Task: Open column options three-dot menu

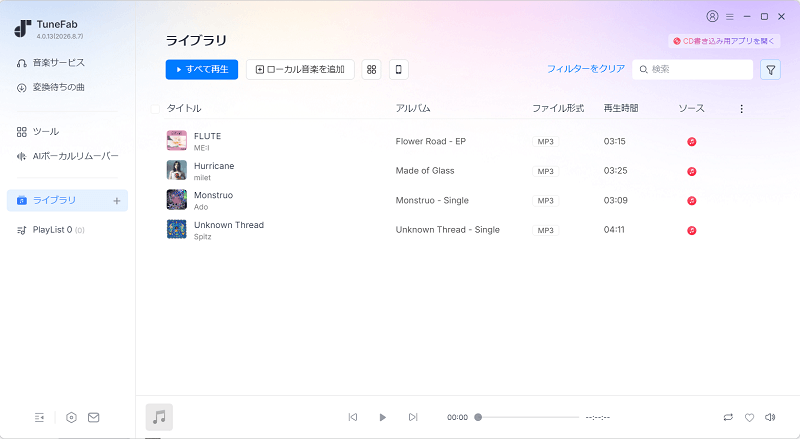Action: pyautogui.click(x=741, y=109)
